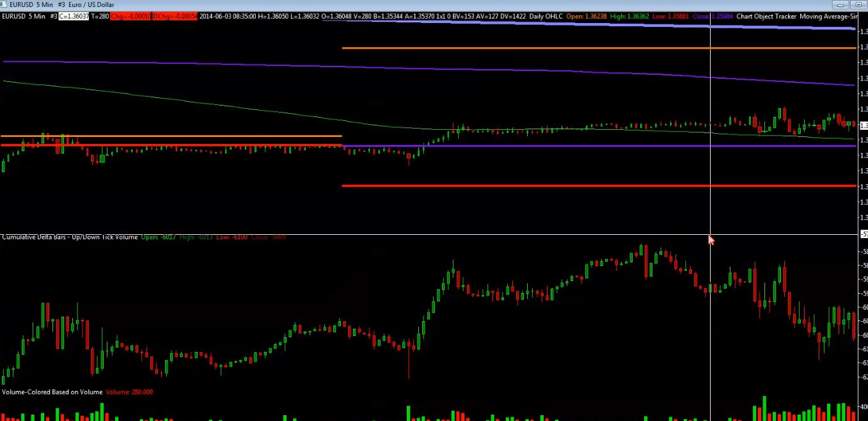The height and width of the screenshot is (421, 868).
Task: Click the 'AV=127' ask volume value
Action: coord(487,16)
